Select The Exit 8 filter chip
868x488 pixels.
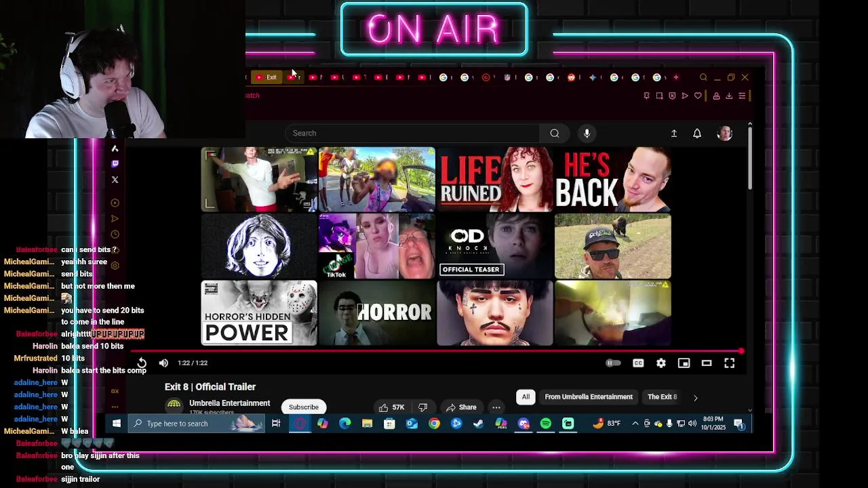[663, 397]
